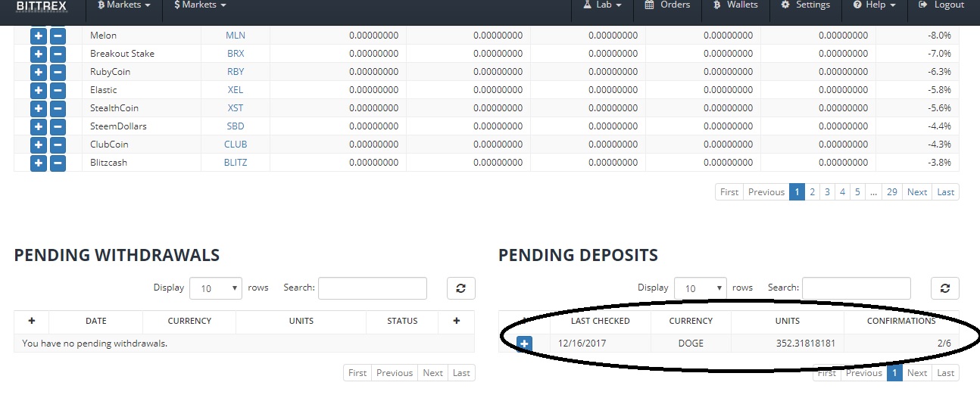Open the Bitcoin Markets dropdown menu
This screenshot has height=398, width=980.
point(124,5)
